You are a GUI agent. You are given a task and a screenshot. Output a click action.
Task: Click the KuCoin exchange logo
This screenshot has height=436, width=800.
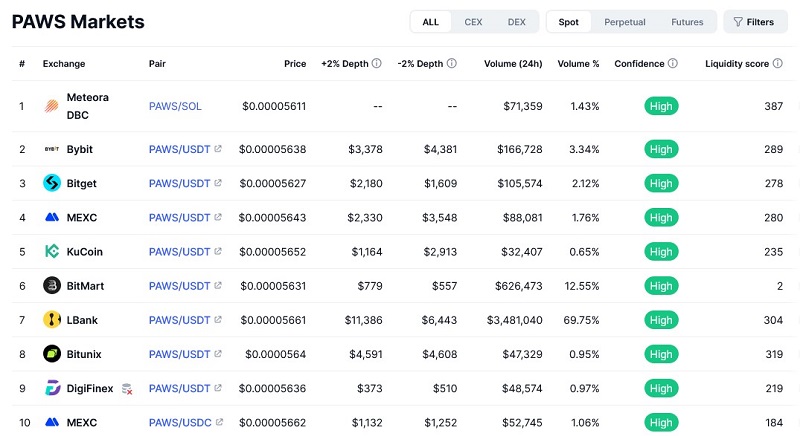(52, 251)
